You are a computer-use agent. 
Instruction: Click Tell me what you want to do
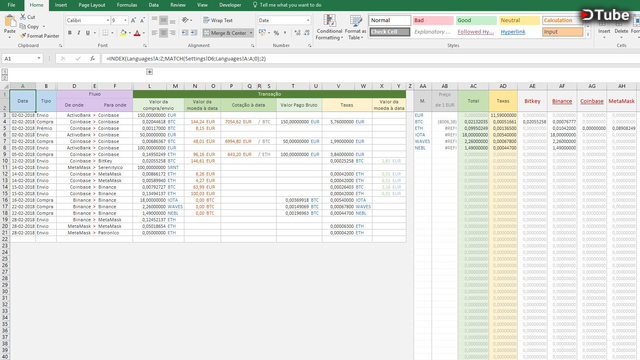pyautogui.click(x=287, y=5)
